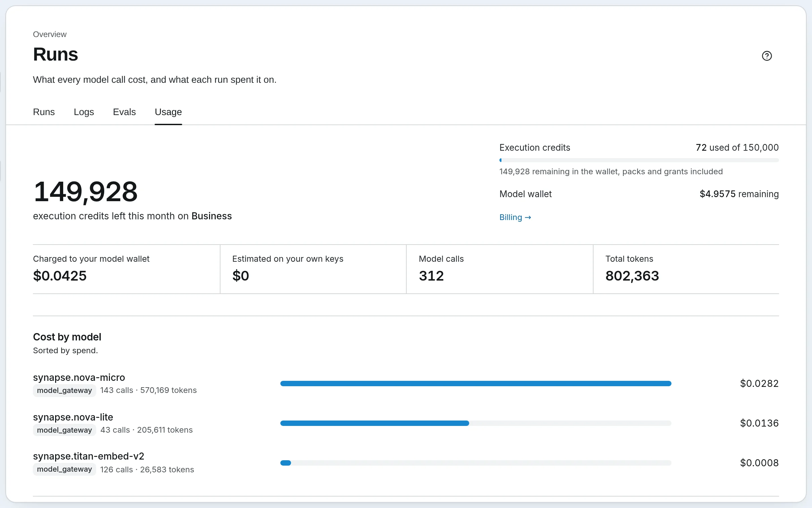This screenshot has height=508, width=812.
Task: Select the synapse.nova-micro model name
Action: pos(79,377)
